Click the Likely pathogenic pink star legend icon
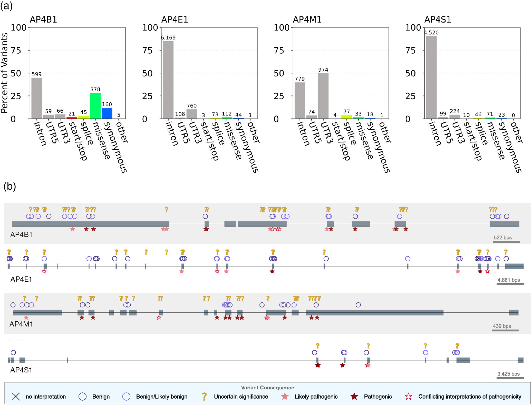532x405 pixels. tap(285, 397)
